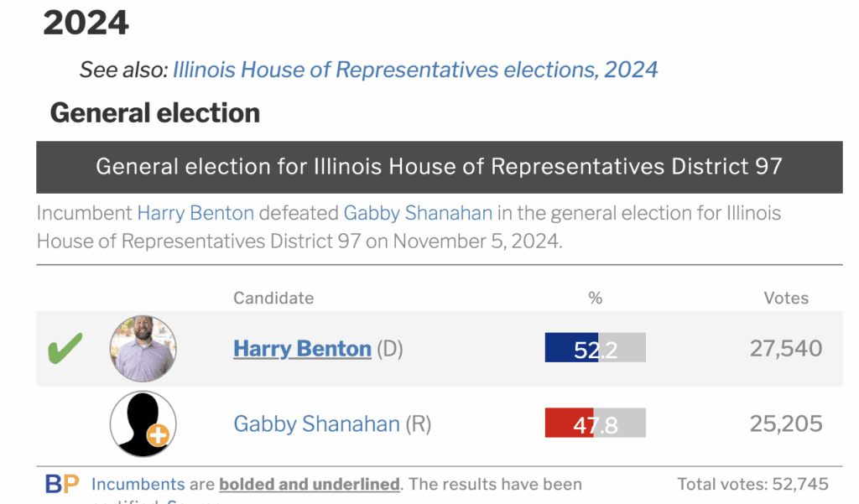Open Harry Benton's candidate photo
The height and width of the screenshot is (504, 859).
click(143, 349)
